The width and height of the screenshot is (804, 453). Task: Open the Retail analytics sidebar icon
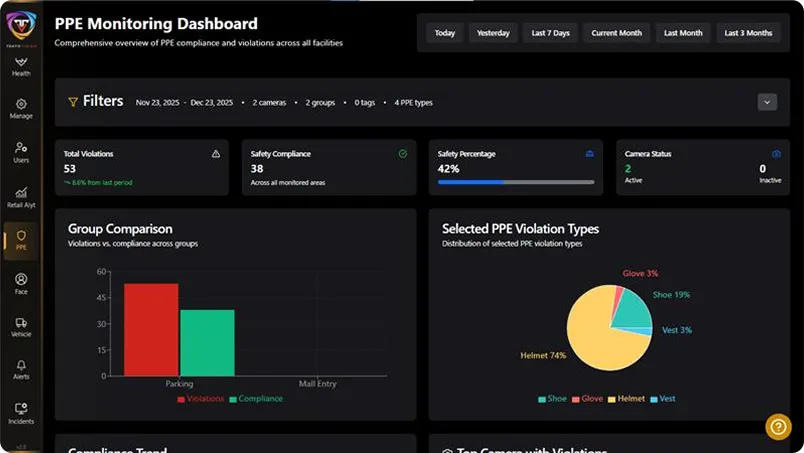(x=21, y=192)
